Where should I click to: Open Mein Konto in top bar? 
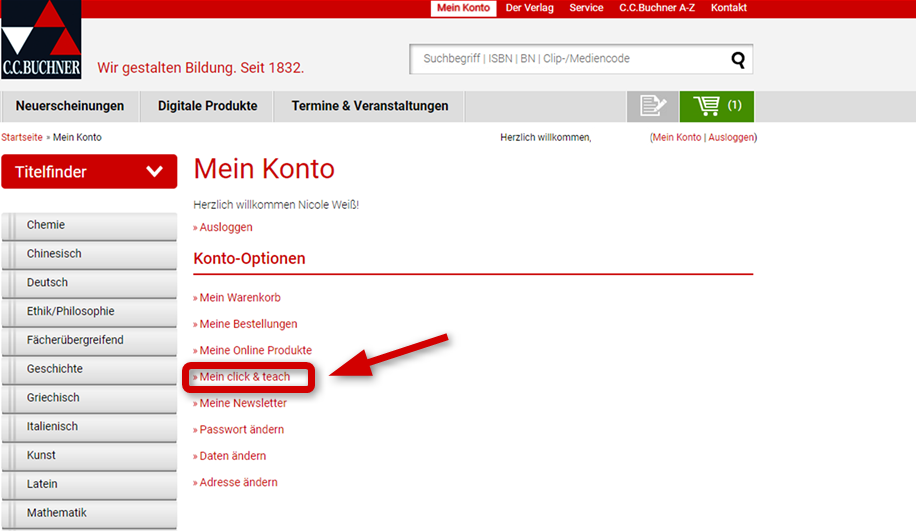tap(463, 8)
